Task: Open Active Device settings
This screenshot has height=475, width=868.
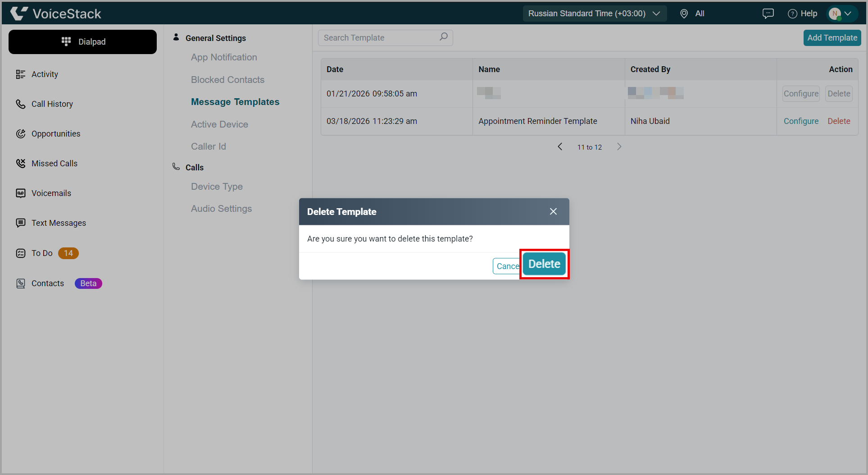Action: pos(219,124)
